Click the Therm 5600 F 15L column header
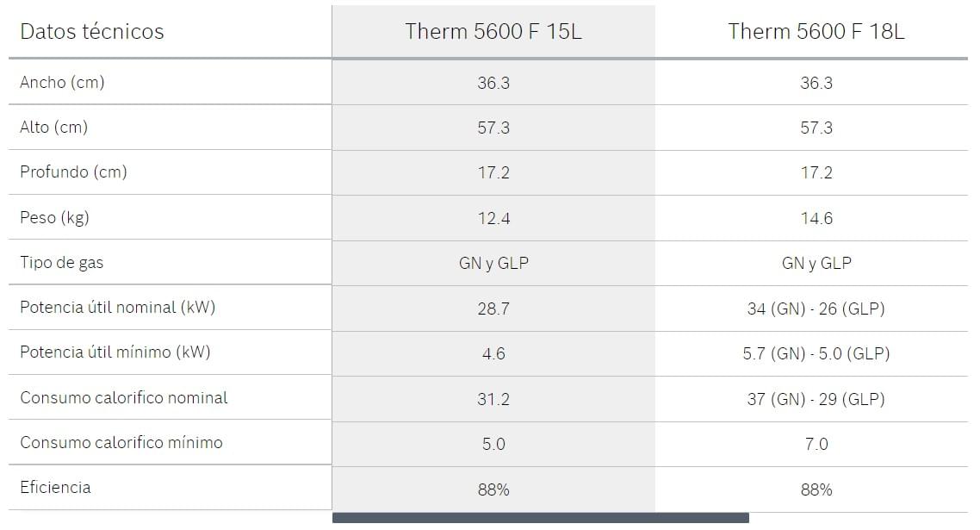Image resolution: width=980 pixels, height=530 pixels. 493,32
